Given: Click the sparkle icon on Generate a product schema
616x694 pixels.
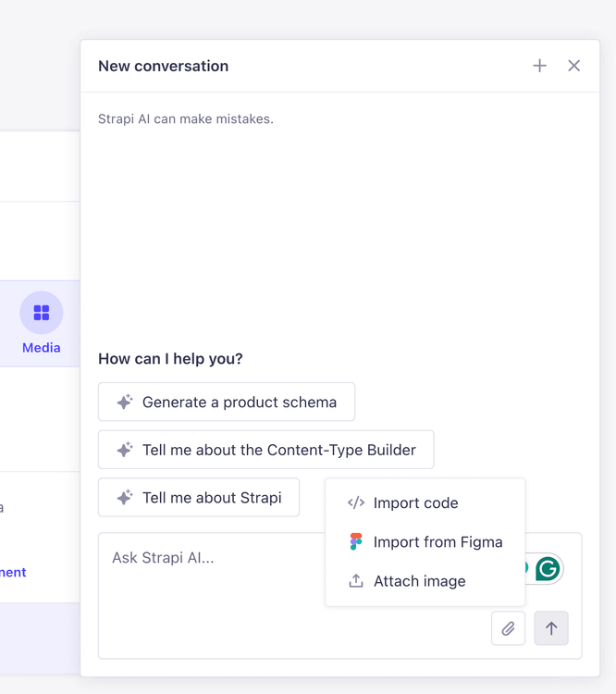Looking at the screenshot, I should (x=125, y=402).
